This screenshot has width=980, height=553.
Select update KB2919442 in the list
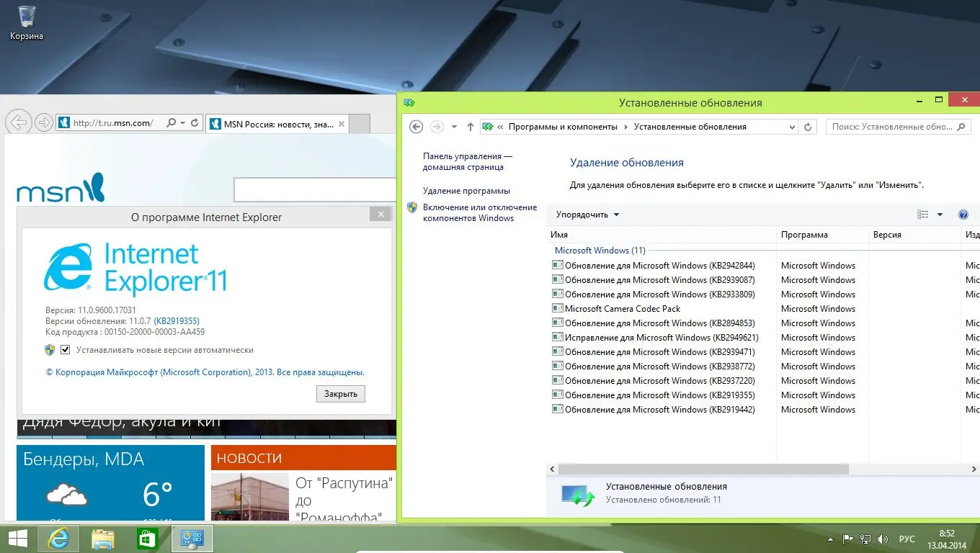click(654, 410)
